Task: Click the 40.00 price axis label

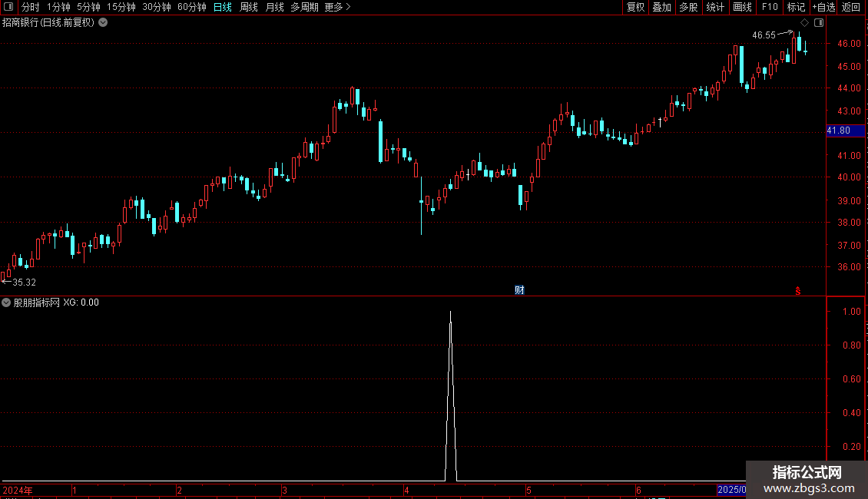Action: tap(849, 177)
